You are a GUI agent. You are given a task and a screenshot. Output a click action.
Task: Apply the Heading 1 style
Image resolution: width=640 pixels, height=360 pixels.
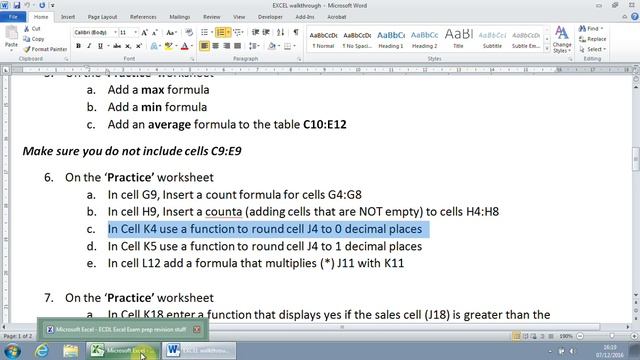(391, 39)
